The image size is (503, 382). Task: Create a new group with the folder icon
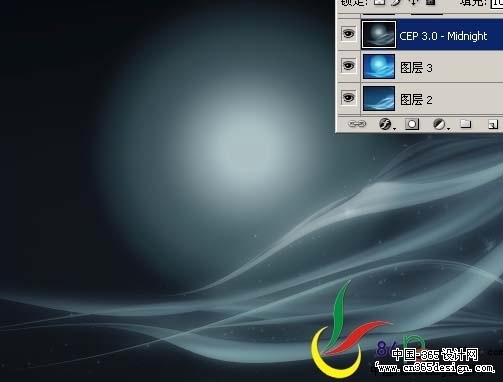[x=465, y=124]
